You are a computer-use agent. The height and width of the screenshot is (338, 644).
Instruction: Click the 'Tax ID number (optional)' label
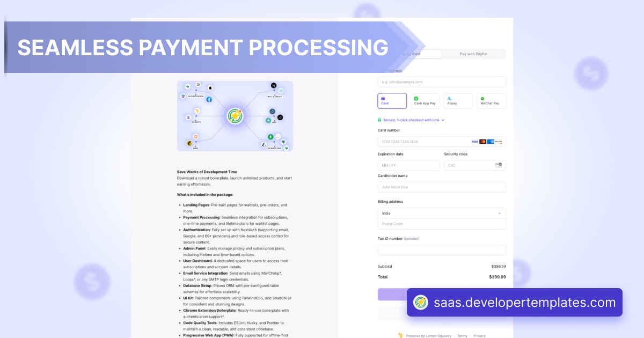(x=398, y=238)
